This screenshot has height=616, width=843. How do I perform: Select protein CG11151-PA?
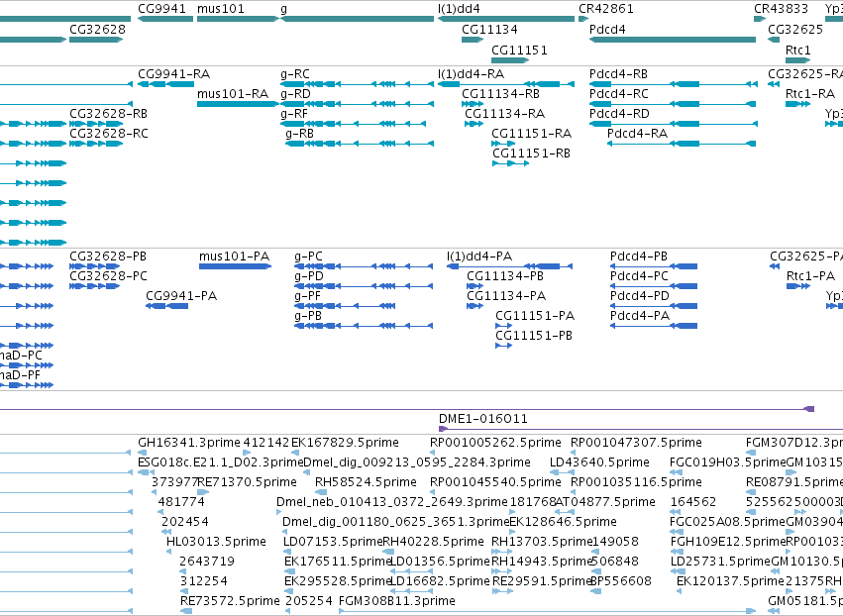click(x=535, y=316)
